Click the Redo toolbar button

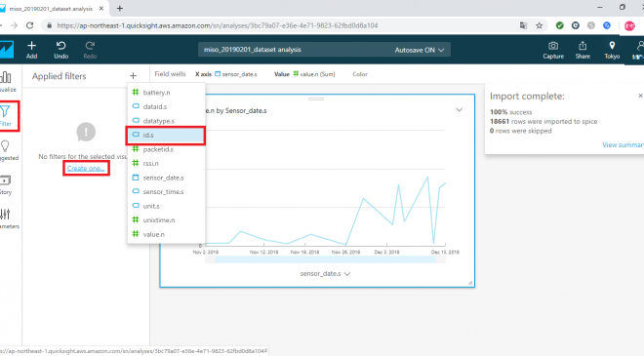(90, 50)
